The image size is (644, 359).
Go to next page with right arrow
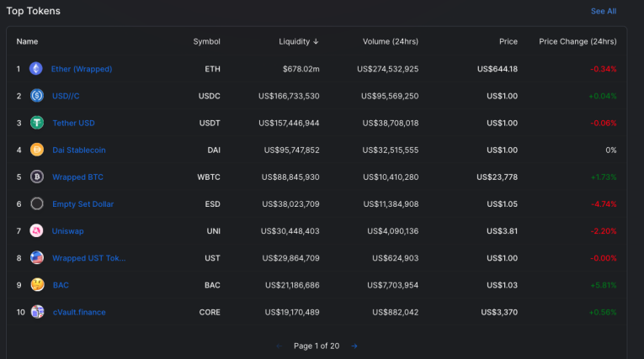pos(354,346)
